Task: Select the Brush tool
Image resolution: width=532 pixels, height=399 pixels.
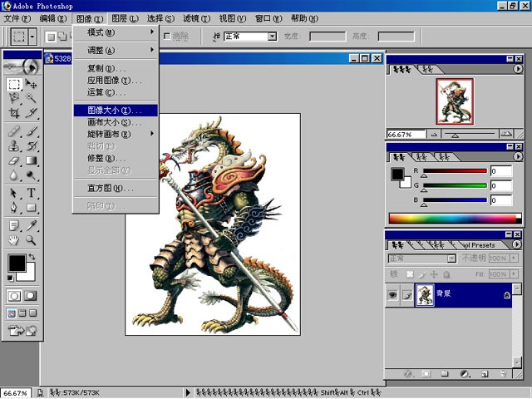Action: click(31, 131)
